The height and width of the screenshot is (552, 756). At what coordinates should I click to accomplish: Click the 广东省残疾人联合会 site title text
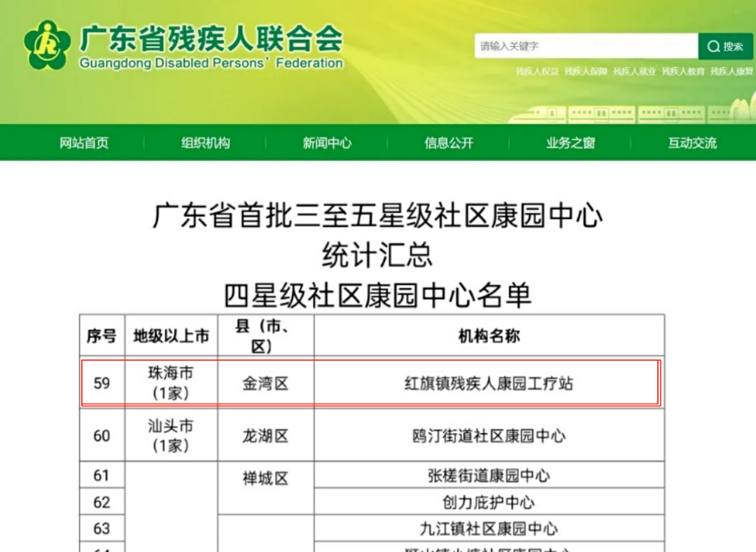coord(211,39)
